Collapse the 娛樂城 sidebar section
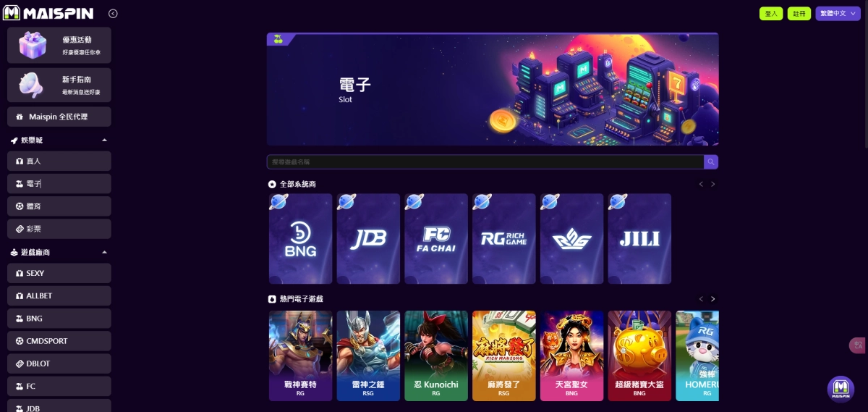Image resolution: width=868 pixels, height=412 pixels. (x=104, y=140)
